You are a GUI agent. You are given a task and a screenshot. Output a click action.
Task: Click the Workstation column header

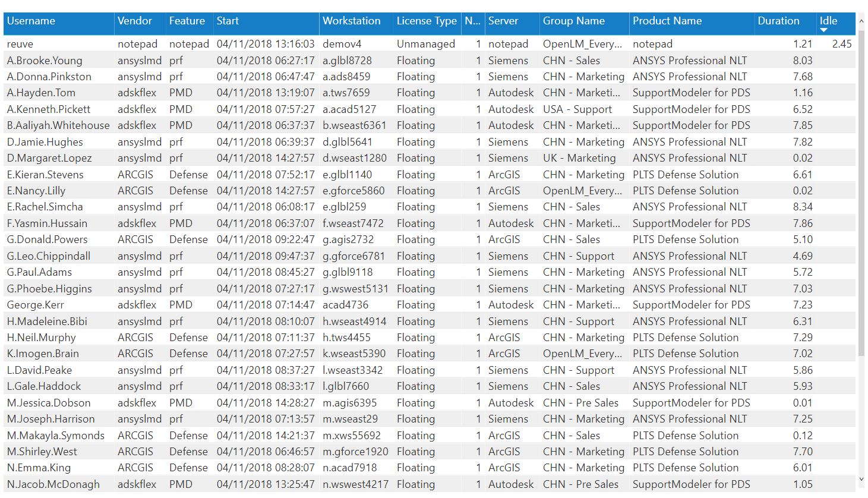[351, 21]
